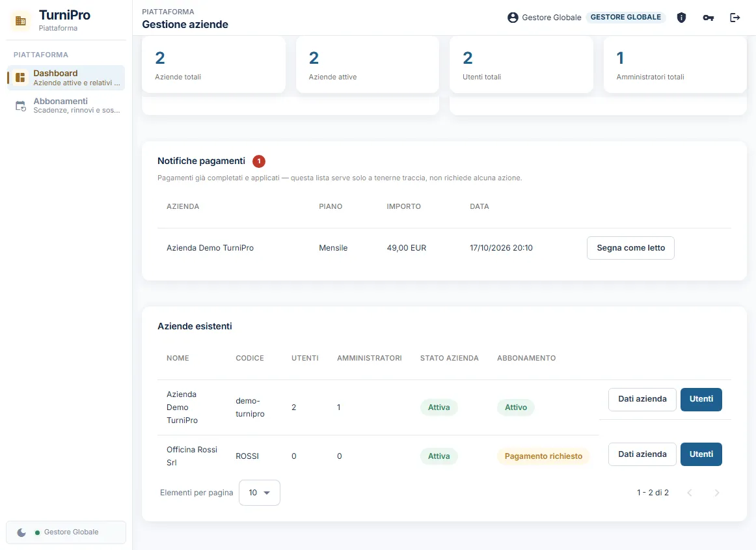The height and width of the screenshot is (550, 756).
Task: Click the Utenti totali stat card
Action: pos(521,64)
